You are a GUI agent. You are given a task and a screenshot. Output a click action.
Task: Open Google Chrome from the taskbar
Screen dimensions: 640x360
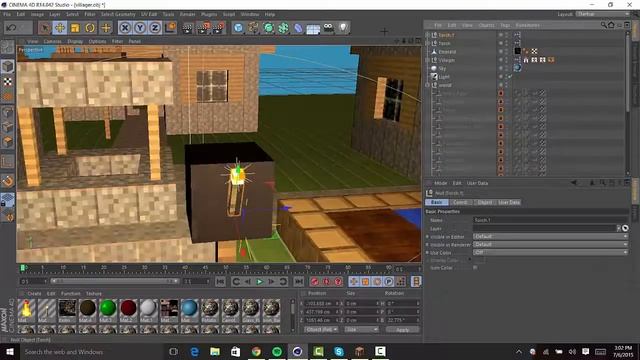pyautogui.click(x=256, y=351)
